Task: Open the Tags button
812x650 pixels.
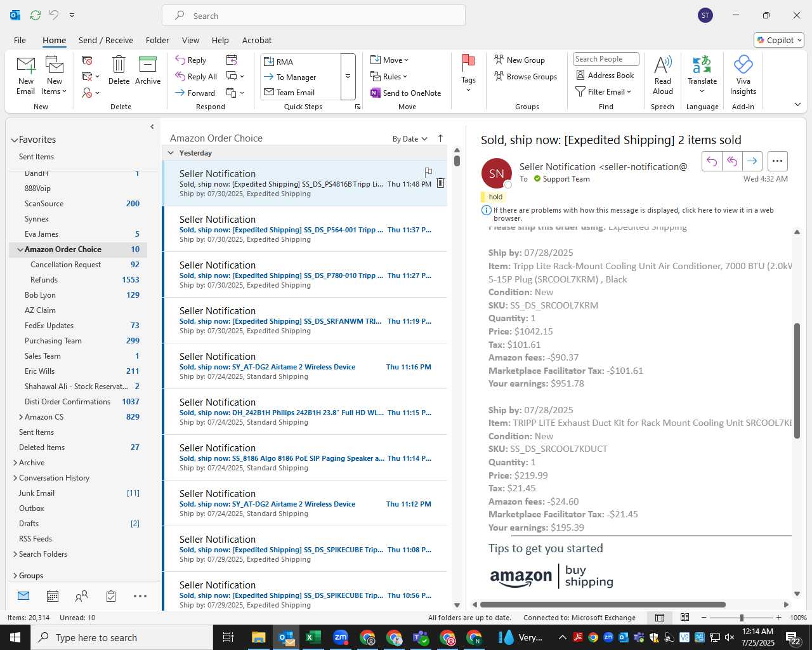Action: pos(468,73)
